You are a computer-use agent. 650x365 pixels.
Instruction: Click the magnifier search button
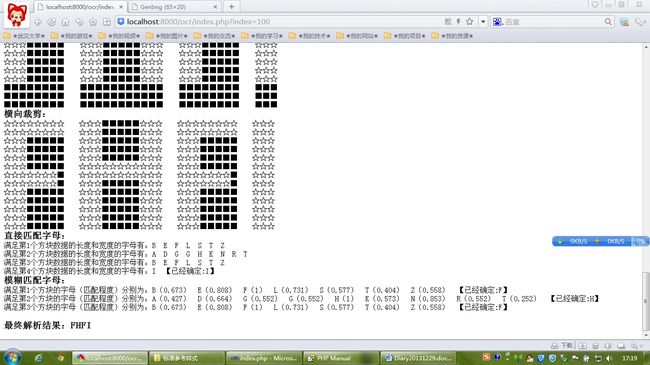point(608,22)
